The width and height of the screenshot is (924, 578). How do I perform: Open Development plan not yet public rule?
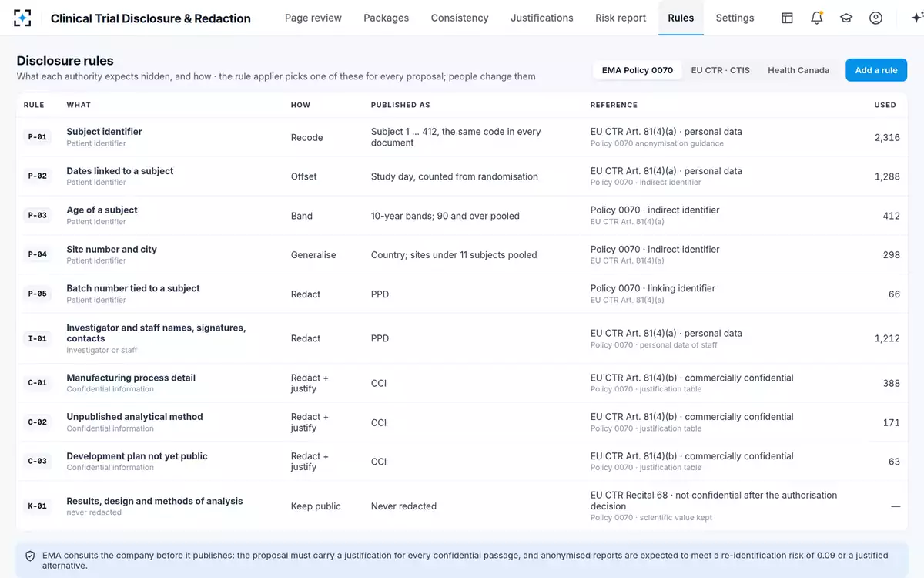point(137,456)
